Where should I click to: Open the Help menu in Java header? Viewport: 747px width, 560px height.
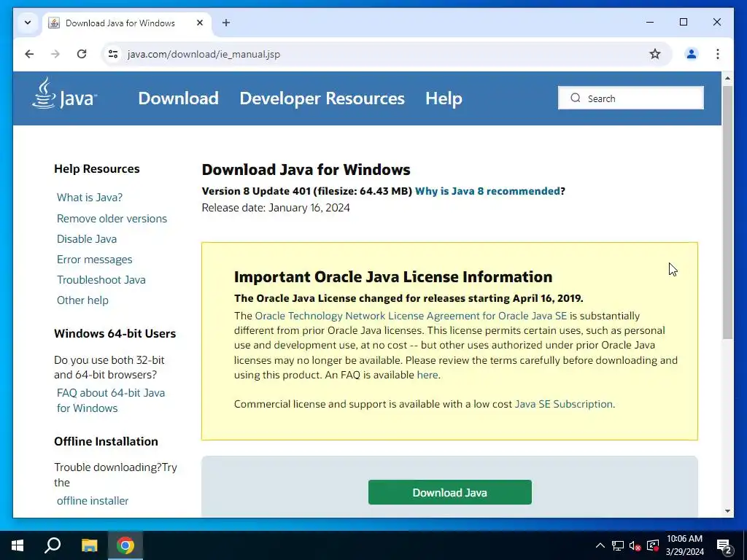444,98
